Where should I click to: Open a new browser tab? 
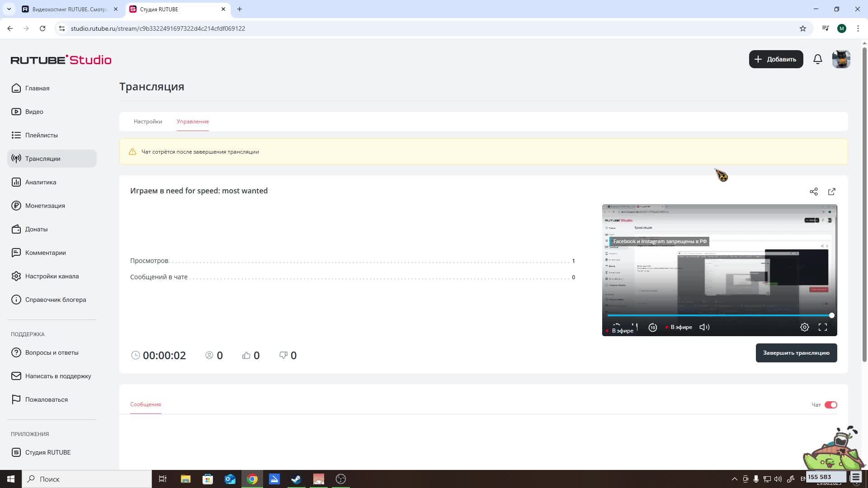click(240, 9)
